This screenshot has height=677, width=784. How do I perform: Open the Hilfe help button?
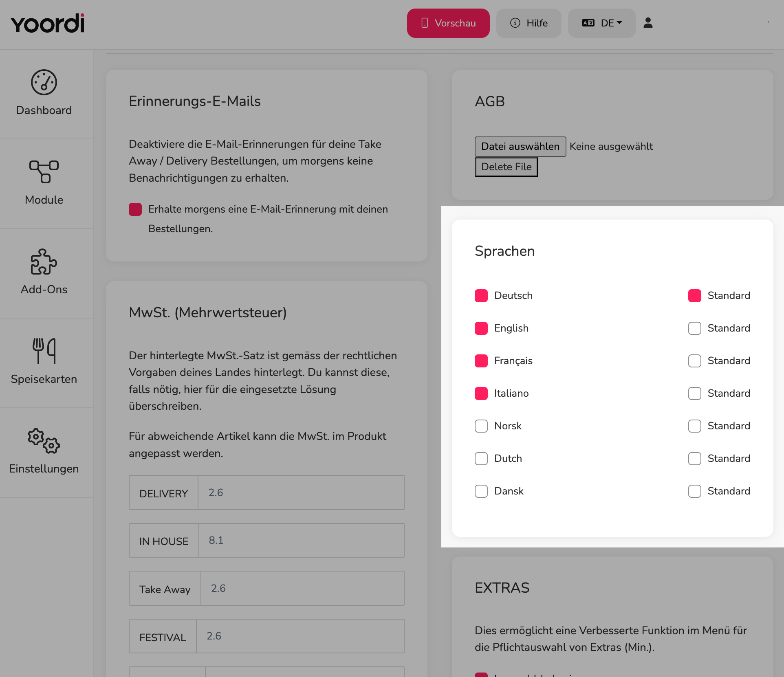(529, 23)
